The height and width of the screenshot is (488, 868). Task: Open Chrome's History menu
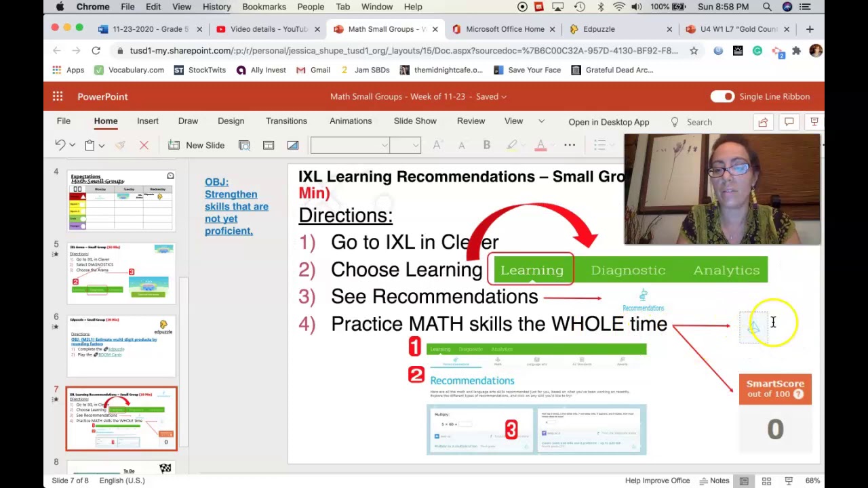[x=216, y=7]
